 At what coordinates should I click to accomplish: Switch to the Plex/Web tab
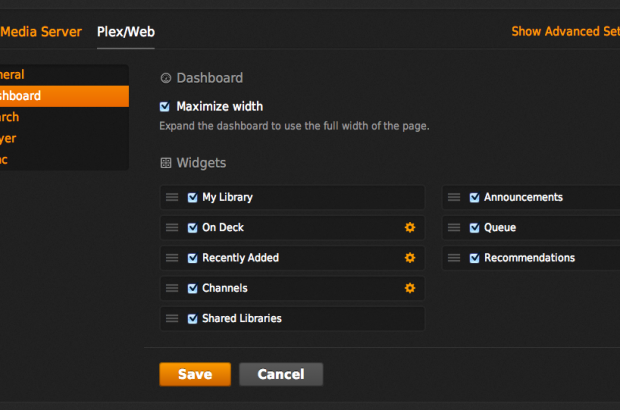pyautogui.click(x=125, y=32)
